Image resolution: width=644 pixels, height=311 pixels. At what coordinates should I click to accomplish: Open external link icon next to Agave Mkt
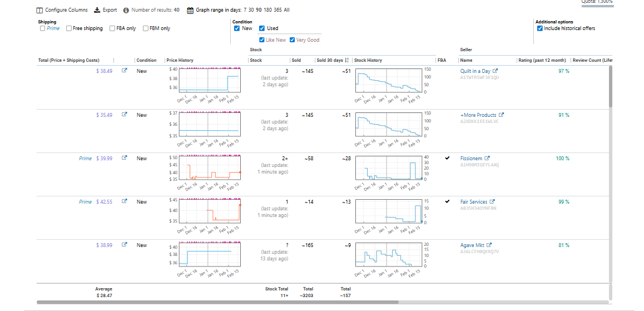pos(489,245)
